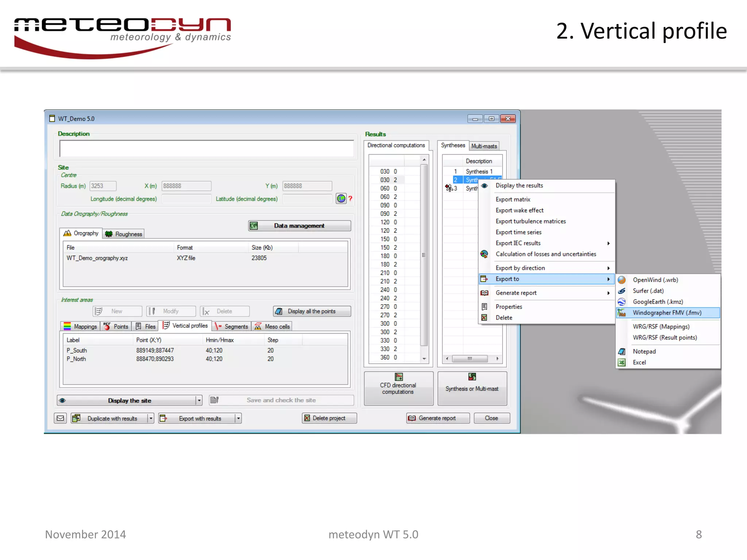Click the Data management button
Screen dimensions: 747x560
tap(299, 226)
